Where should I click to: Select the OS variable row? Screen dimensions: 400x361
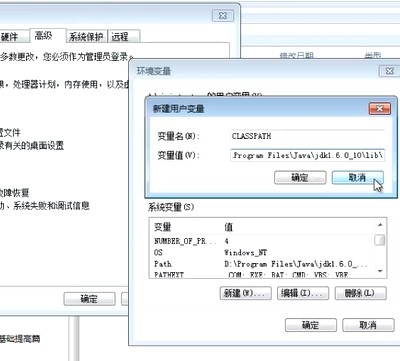tap(262, 252)
